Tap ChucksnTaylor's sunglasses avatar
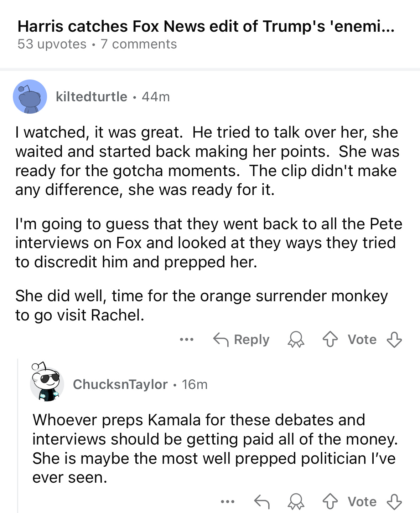Viewport: 420px width, 513px height. pyautogui.click(x=47, y=384)
